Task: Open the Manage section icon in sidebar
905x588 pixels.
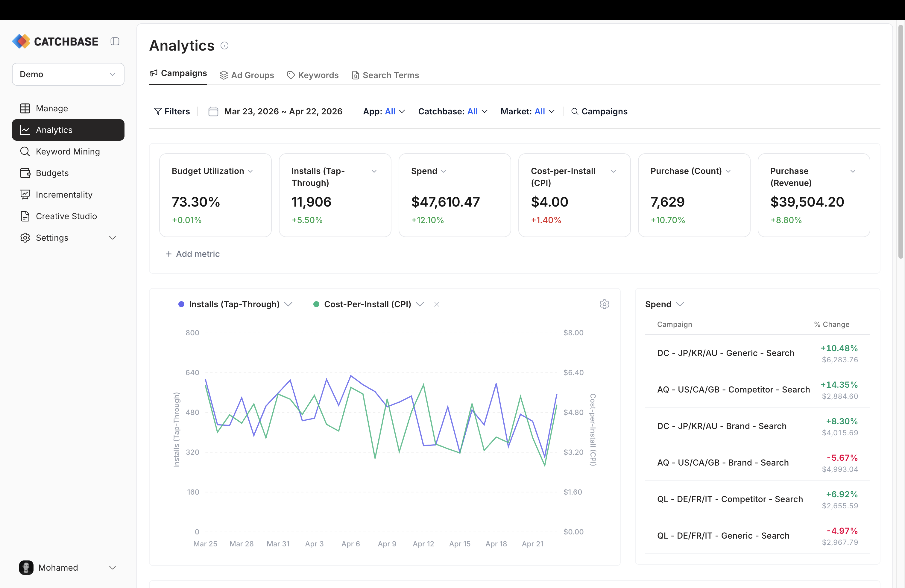Action: pos(25,108)
